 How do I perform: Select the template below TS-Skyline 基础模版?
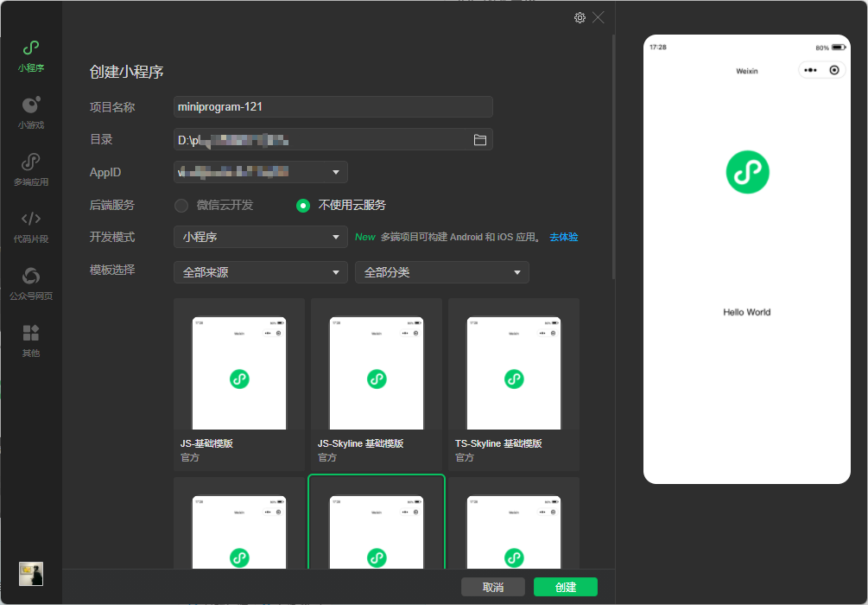(514, 523)
